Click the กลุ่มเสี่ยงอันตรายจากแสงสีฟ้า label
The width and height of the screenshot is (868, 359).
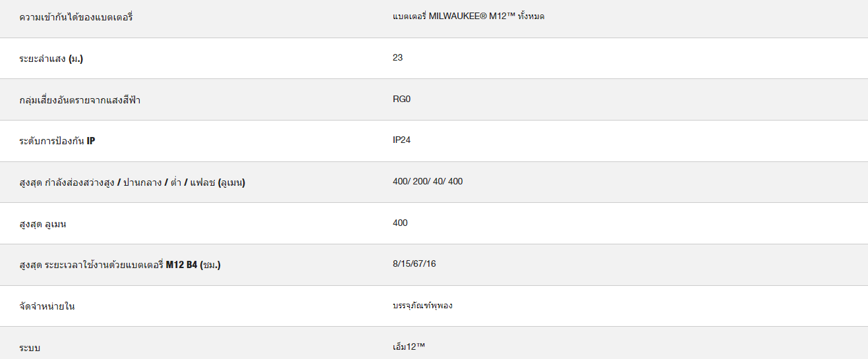[80, 100]
